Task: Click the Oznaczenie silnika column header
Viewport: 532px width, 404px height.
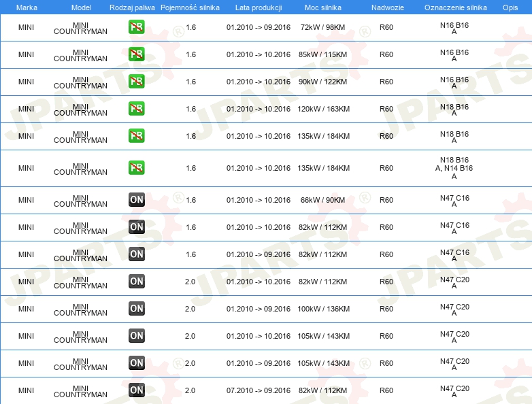Action: point(455,7)
